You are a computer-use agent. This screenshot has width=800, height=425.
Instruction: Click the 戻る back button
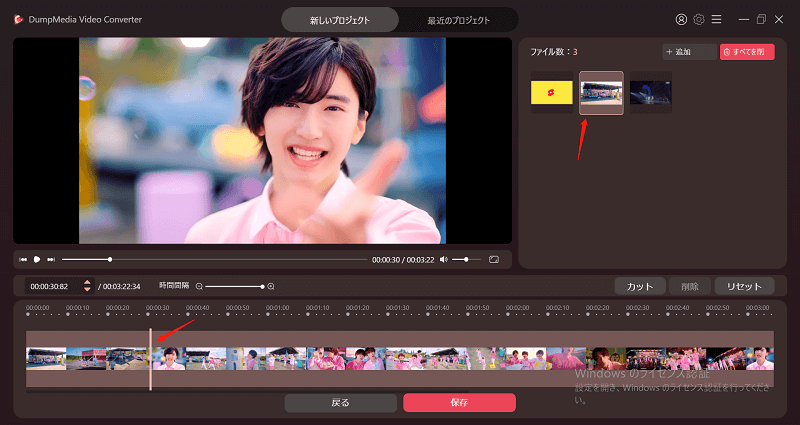click(x=340, y=403)
